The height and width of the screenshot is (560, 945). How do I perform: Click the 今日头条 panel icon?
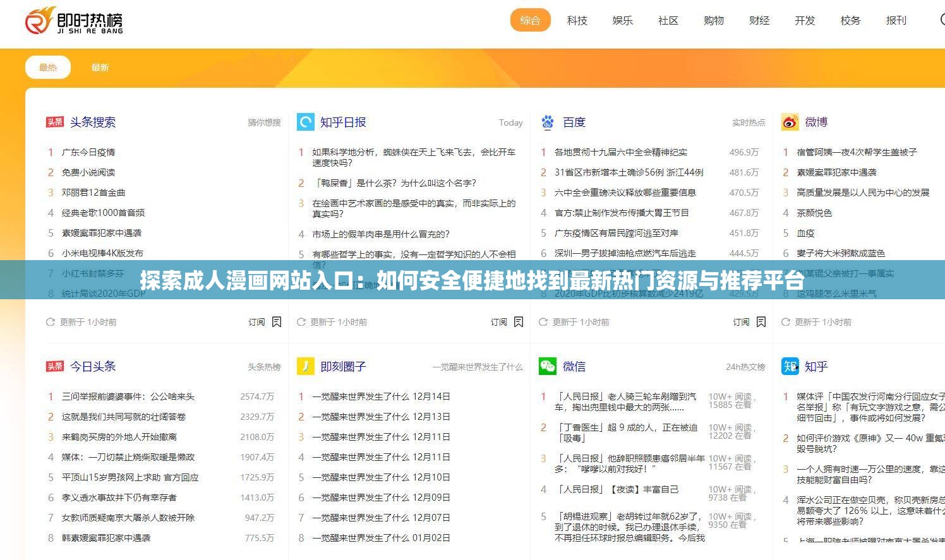click(x=56, y=366)
